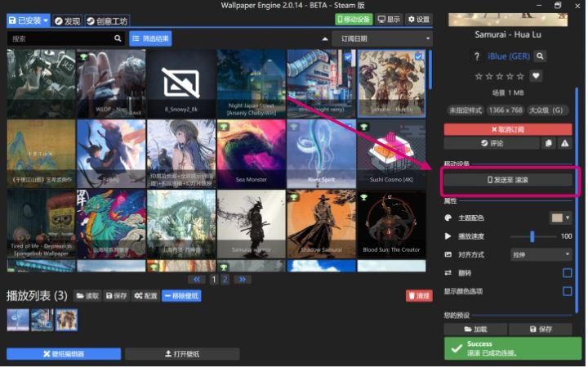Save (保存) the playlist
This screenshot has height=368, width=588.
pos(116,296)
